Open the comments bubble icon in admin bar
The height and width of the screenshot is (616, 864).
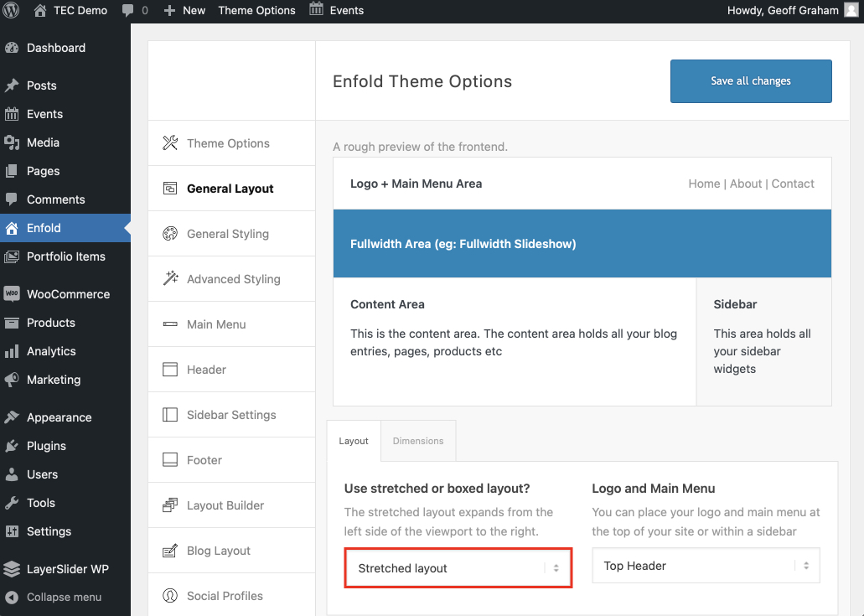(x=128, y=10)
